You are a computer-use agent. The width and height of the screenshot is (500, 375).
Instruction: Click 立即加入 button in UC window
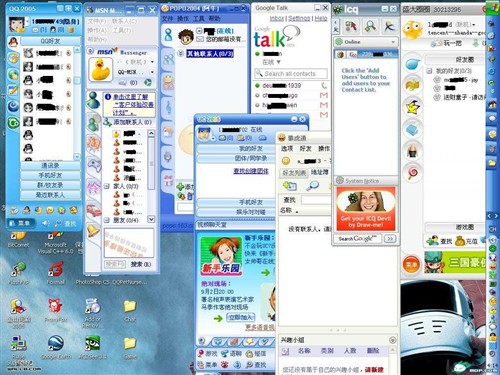(x=240, y=317)
